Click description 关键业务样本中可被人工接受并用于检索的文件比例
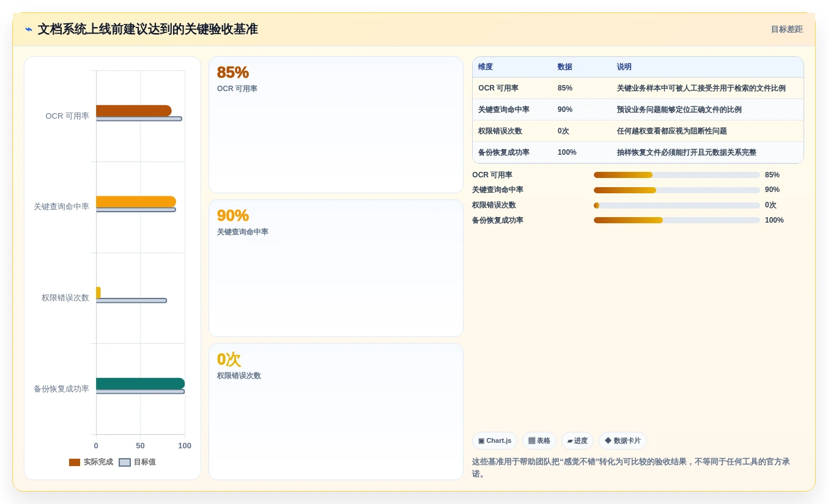Image resolution: width=828 pixels, height=504 pixels. [x=701, y=88]
